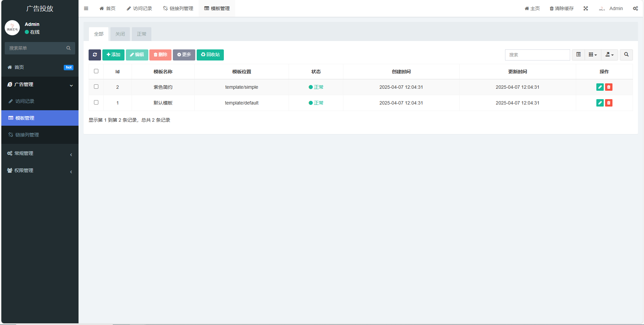The width and height of the screenshot is (644, 325).
Task: Expand the 权限管理 sidebar menu
Action: [40, 171]
